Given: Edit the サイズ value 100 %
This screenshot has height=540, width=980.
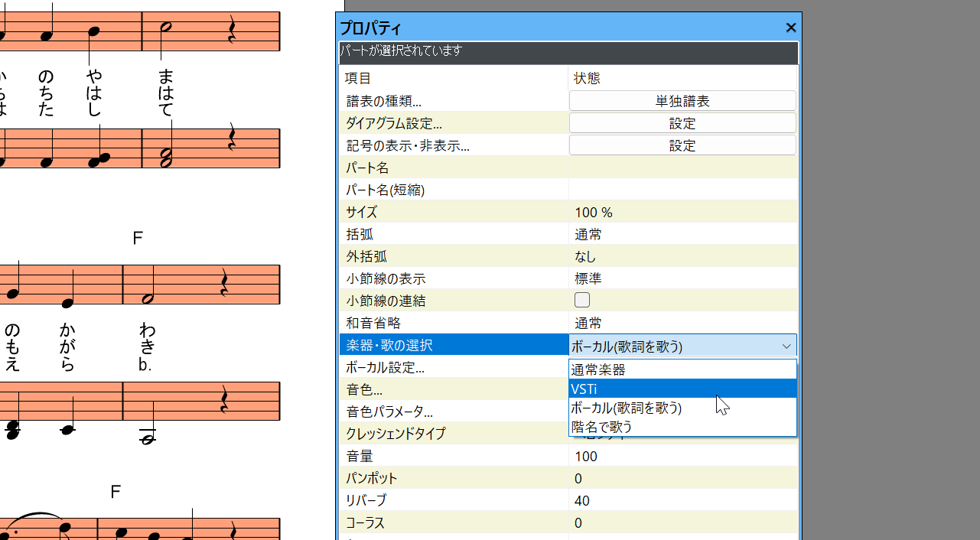Looking at the screenshot, I should pyautogui.click(x=682, y=213).
